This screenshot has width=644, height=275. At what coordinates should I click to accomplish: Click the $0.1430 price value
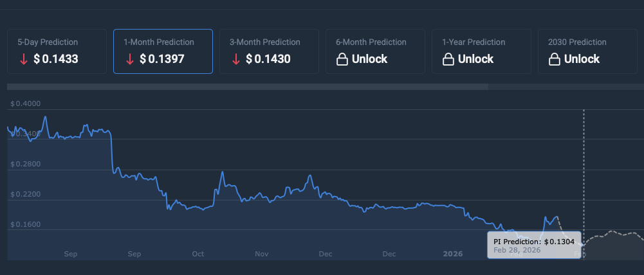[x=268, y=59]
